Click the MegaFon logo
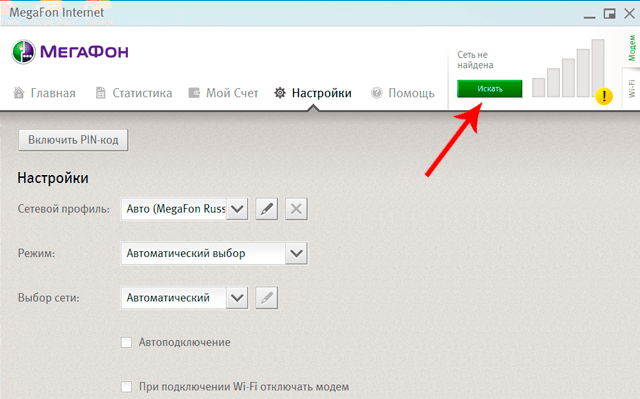 coord(70,52)
